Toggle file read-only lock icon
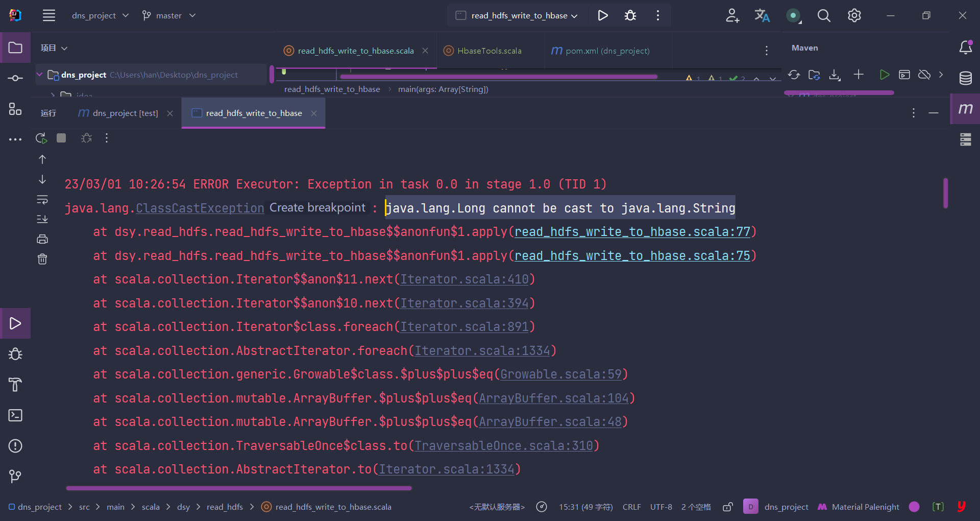The width and height of the screenshot is (980, 521). coord(728,507)
